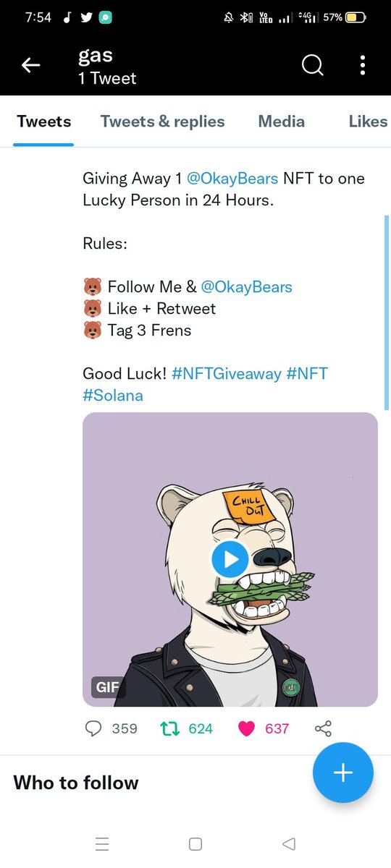This screenshot has width=391, height=868.
Task: Tap the Android recent apps menu icon
Action: (102, 843)
